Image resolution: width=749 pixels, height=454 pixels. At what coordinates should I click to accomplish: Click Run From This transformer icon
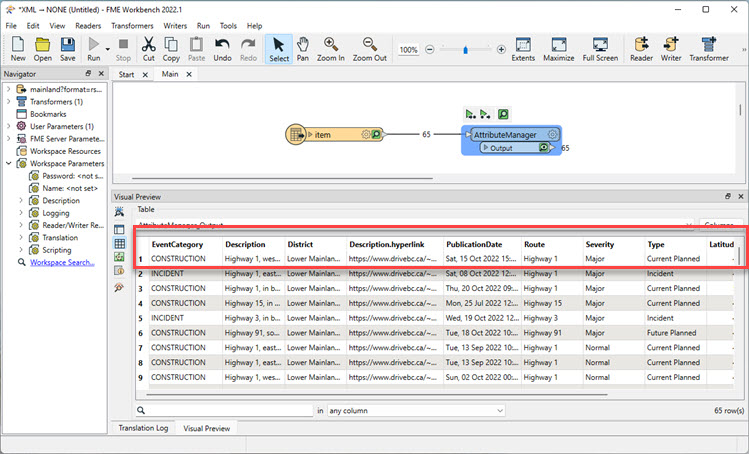[x=485, y=114]
